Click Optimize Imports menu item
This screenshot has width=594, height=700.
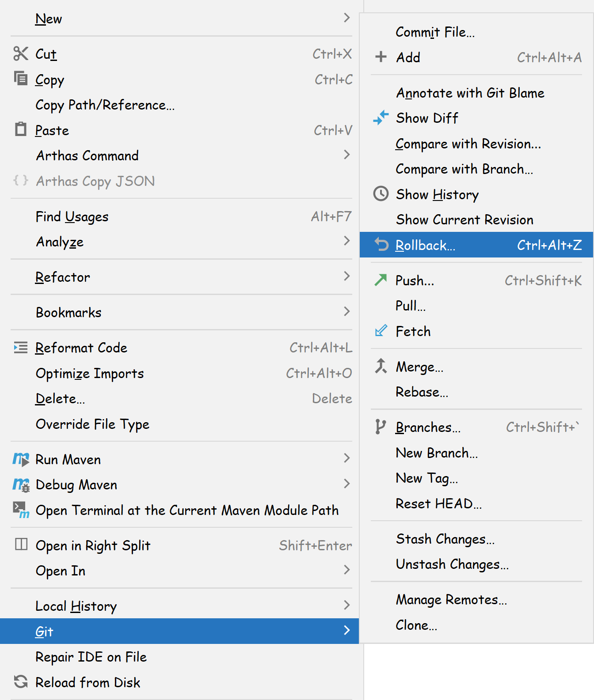(x=90, y=374)
